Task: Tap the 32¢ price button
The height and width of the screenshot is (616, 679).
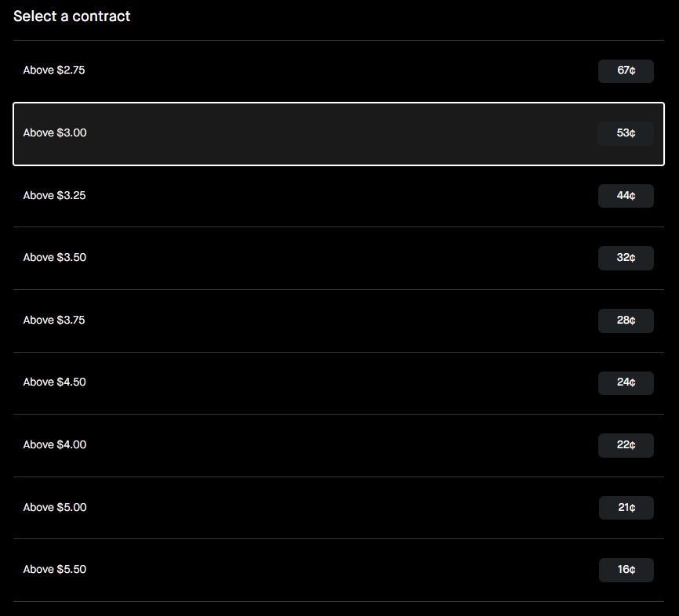Action: (626, 258)
